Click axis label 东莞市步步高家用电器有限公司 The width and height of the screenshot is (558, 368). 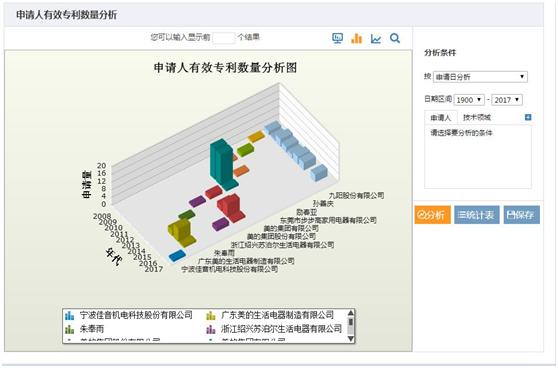coord(328,220)
